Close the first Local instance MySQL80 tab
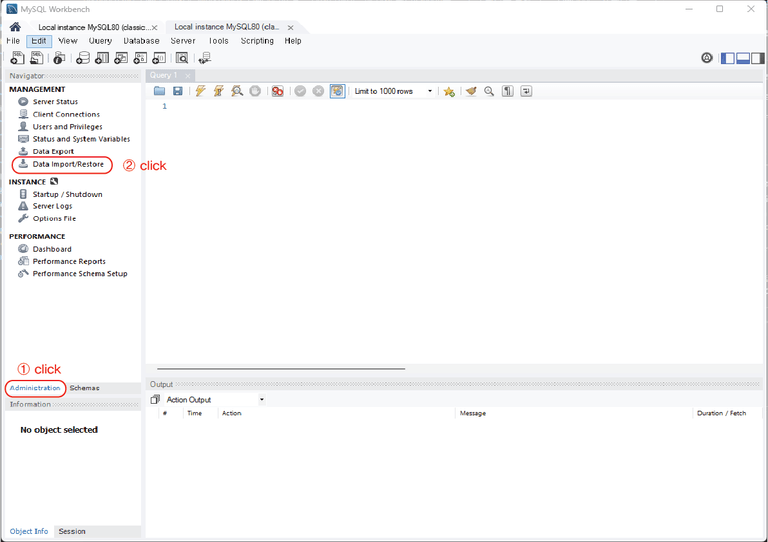This screenshot has width=768, height=542. point(155,27)
